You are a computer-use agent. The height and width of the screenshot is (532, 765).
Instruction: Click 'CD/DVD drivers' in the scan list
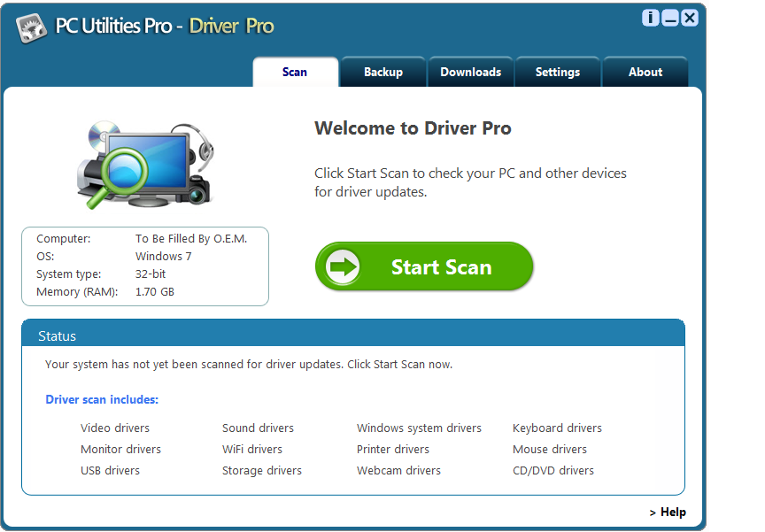tap(553, 471)
